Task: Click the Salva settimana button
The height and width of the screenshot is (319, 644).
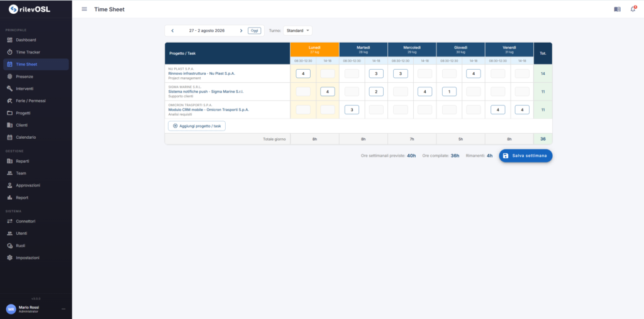Action: click(x=526, y=156)
